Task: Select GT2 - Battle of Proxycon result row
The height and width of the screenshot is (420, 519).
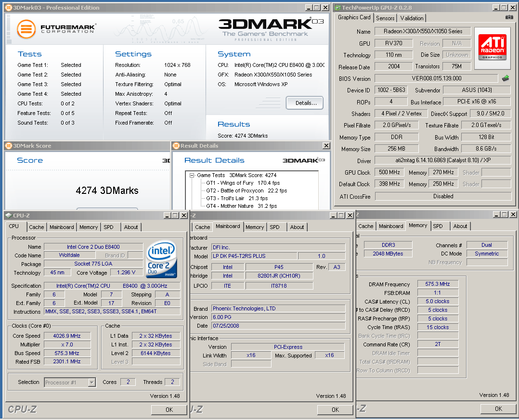Action: click(247, 191)
